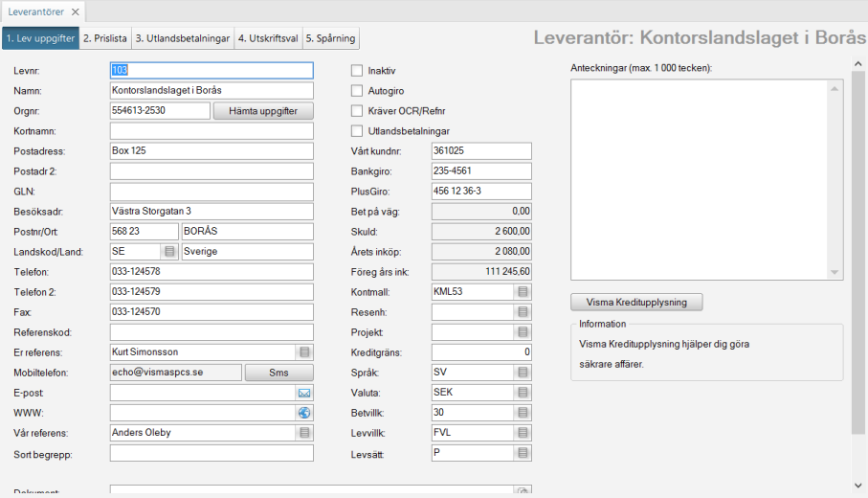Click the Telefon 2 field 033-124579
The width and height of the screenshot is (868, 498).
tap(211, 292)
